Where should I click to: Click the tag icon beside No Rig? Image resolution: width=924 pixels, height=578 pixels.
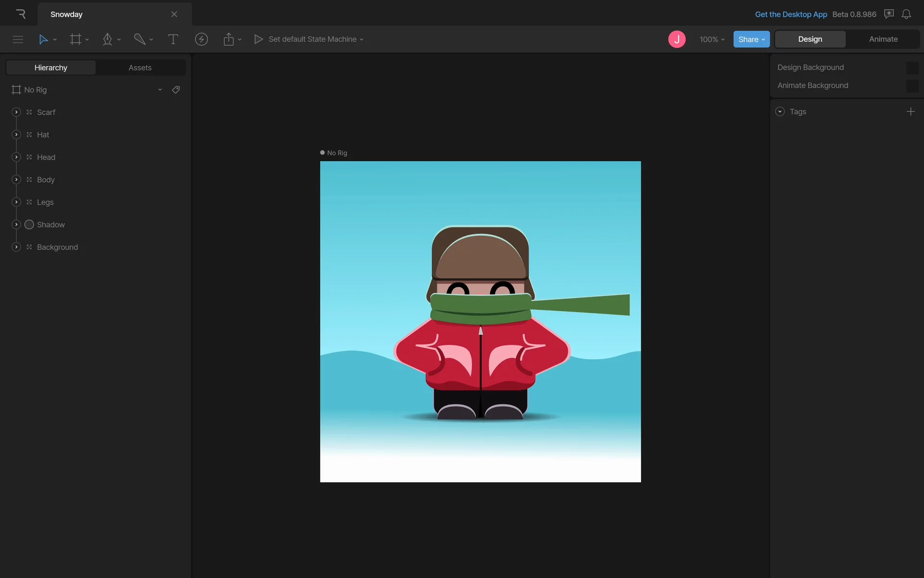tap(176, 90)
